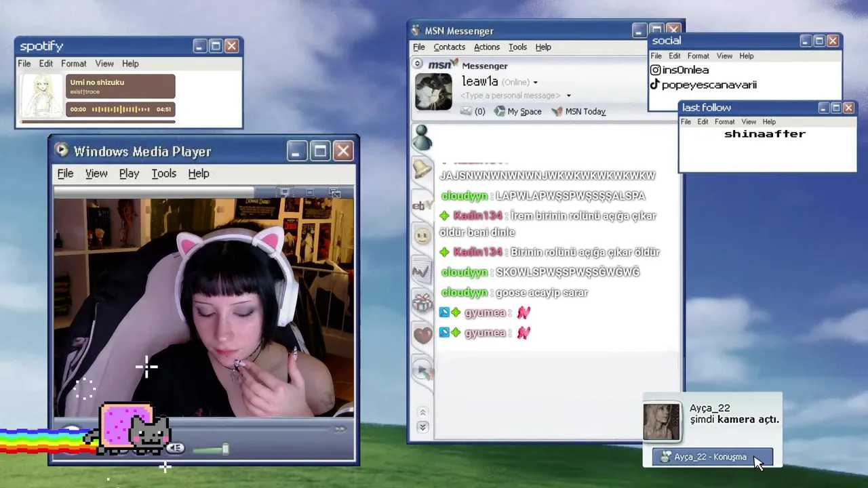The width and height of the screenshot is (868, 488).
Task: Open the cursor arrow tab in MSN sidebar
Action: [422, 370]
